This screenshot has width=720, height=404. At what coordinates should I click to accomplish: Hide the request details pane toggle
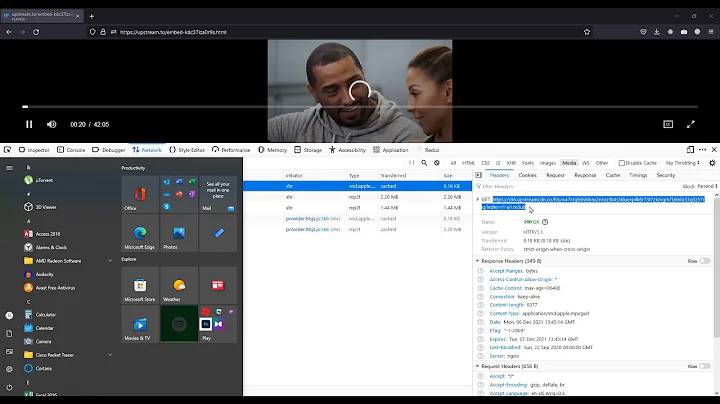[478, 175]
